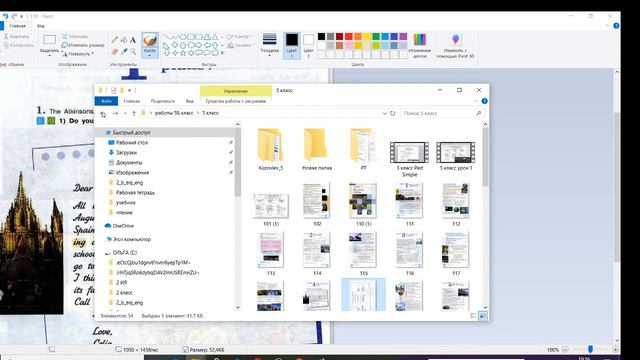Open Explorer help question mark icon

484,101
